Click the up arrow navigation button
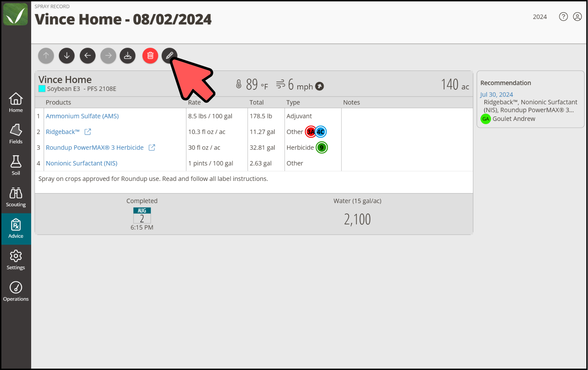Image resolution: width=588 pixels, height=370 pixels. [46, 56]
